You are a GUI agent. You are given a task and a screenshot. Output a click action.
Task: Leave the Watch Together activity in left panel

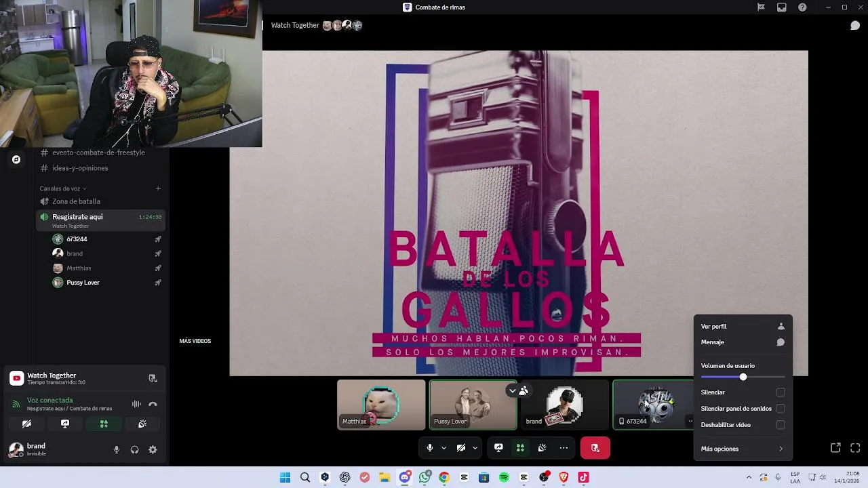(153, 378)
